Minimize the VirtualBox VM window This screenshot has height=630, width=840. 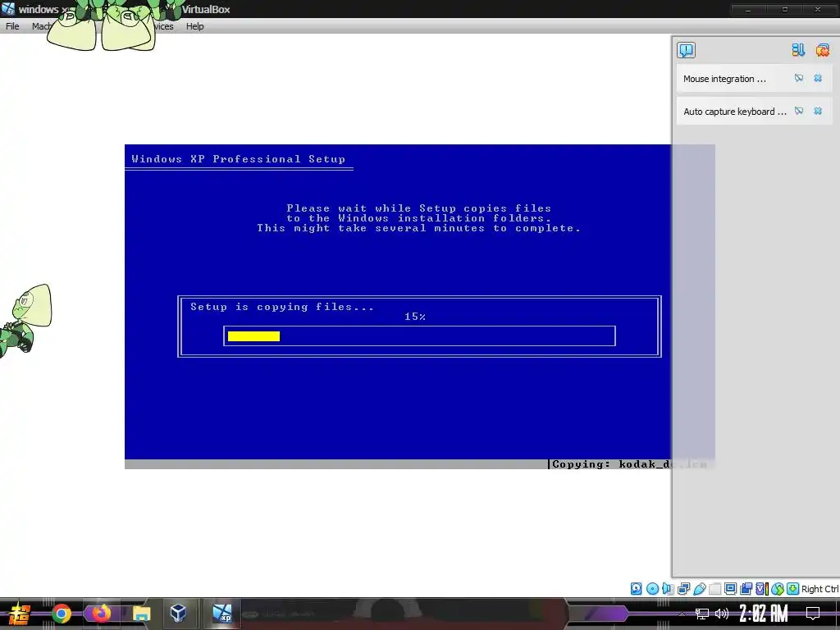click(748, 10)
